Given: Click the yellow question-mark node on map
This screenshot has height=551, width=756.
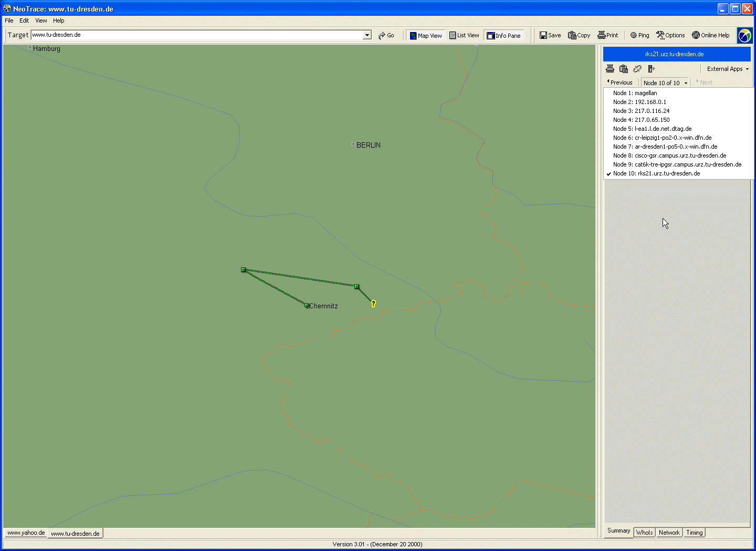Looking at the screenshot, I should pyautogui.click(x=373, y=304).
